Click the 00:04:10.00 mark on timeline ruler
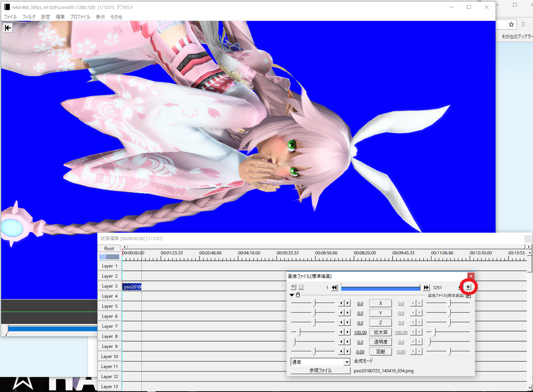This screenshot has width=533, height=392. (x=249, y=253)
